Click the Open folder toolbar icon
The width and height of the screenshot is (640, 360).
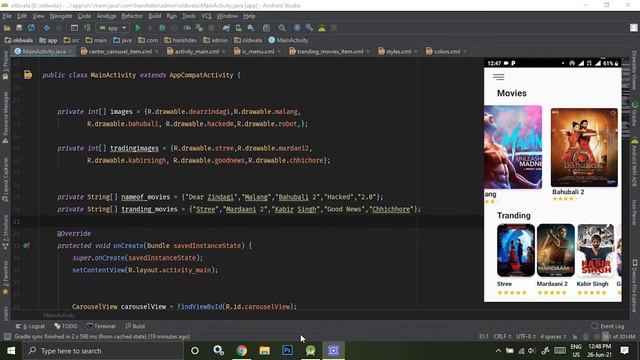pos(7,28)
